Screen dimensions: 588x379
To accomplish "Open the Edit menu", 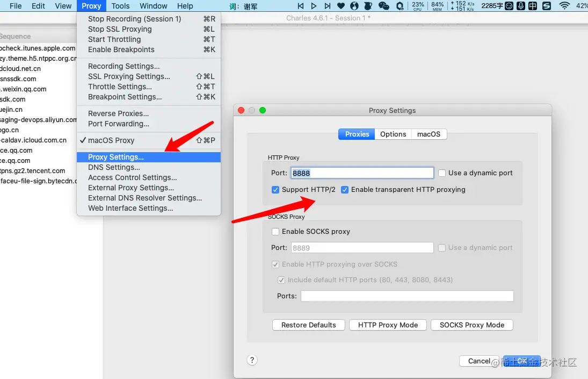I will pos(38,6).
